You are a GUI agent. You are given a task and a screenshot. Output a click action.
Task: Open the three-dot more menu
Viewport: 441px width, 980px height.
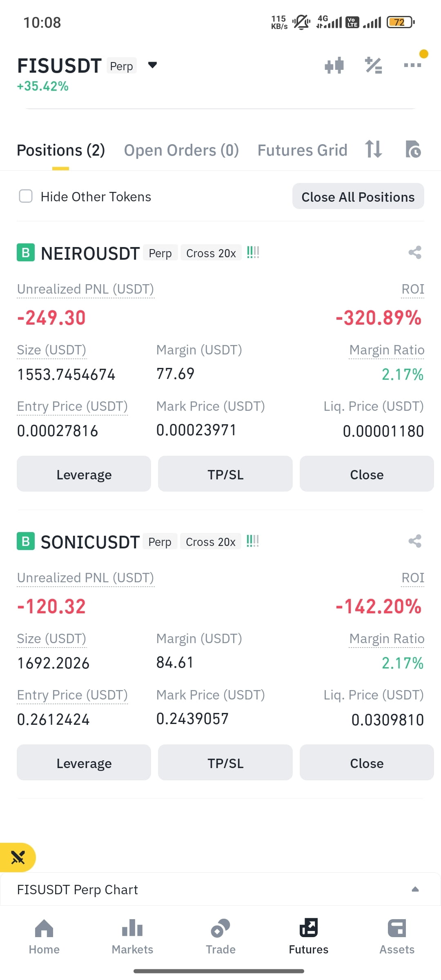coord(412,65)
